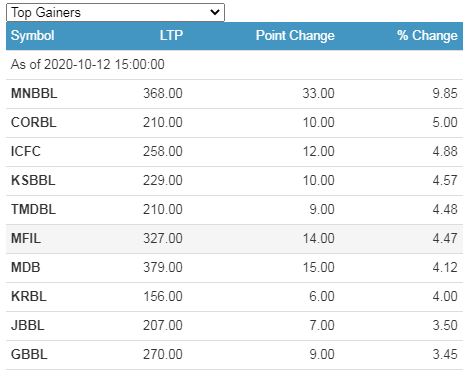Open the MFIL highlighted row symbol
This screenshot has width=469, height=376.
[x=26, y=238]
